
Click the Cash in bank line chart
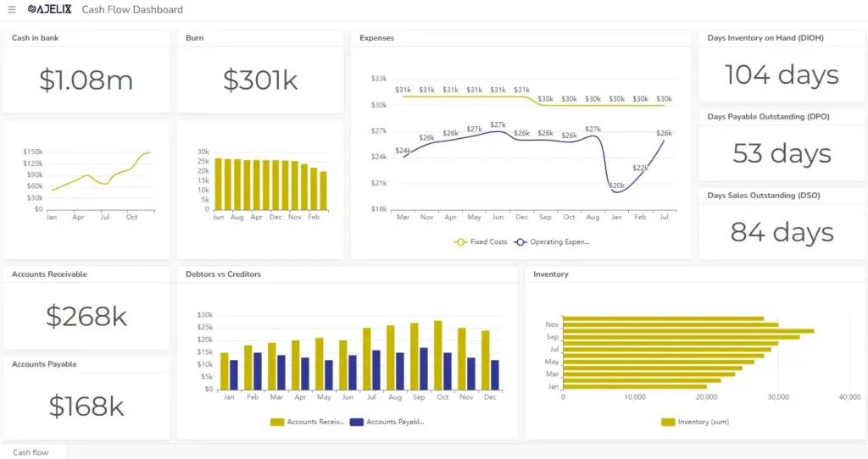click(101, 171)
